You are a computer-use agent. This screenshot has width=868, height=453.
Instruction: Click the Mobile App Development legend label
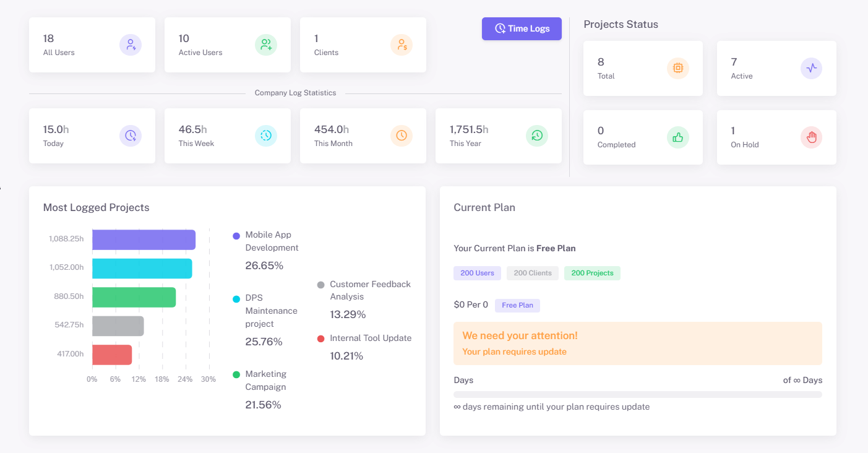click(272, 241)
